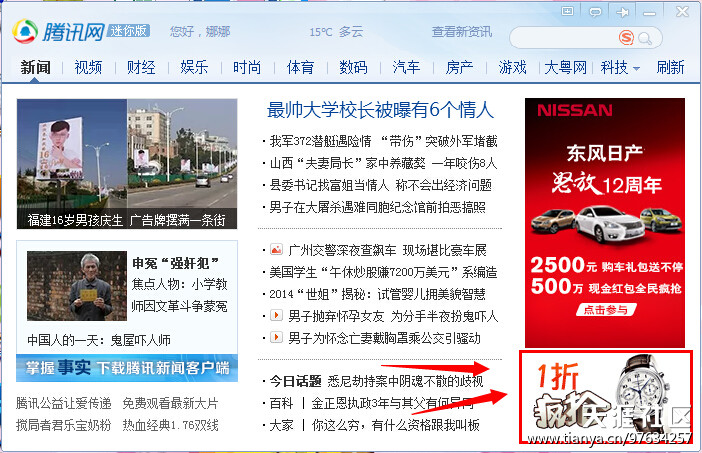Open news 广州交警深夜查飙车
The height and width of the screenshot is (453, 702).
point(387,250)
